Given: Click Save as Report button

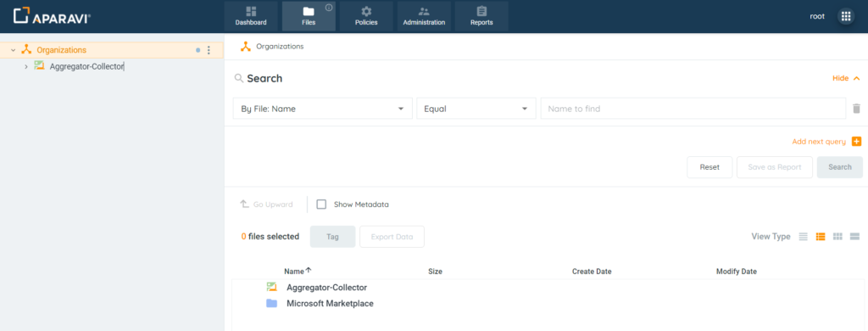Looking at the screenshot, I should point(775,167).
